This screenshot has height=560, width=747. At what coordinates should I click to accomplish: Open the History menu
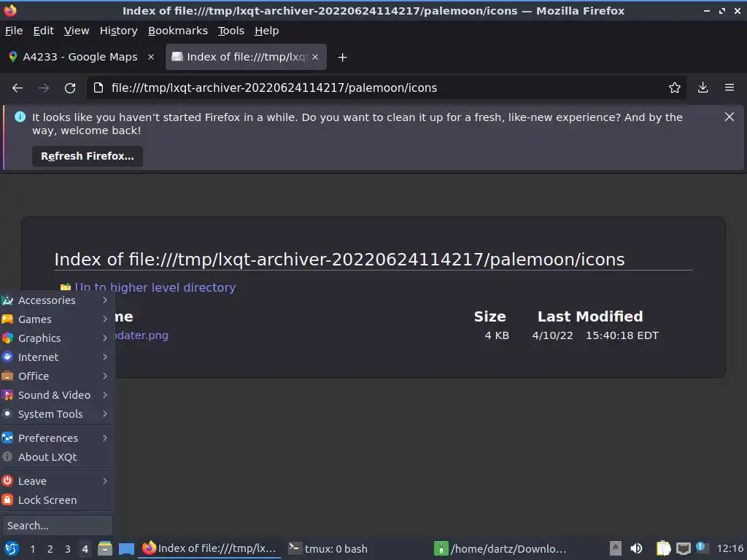[x=119, y=31]
